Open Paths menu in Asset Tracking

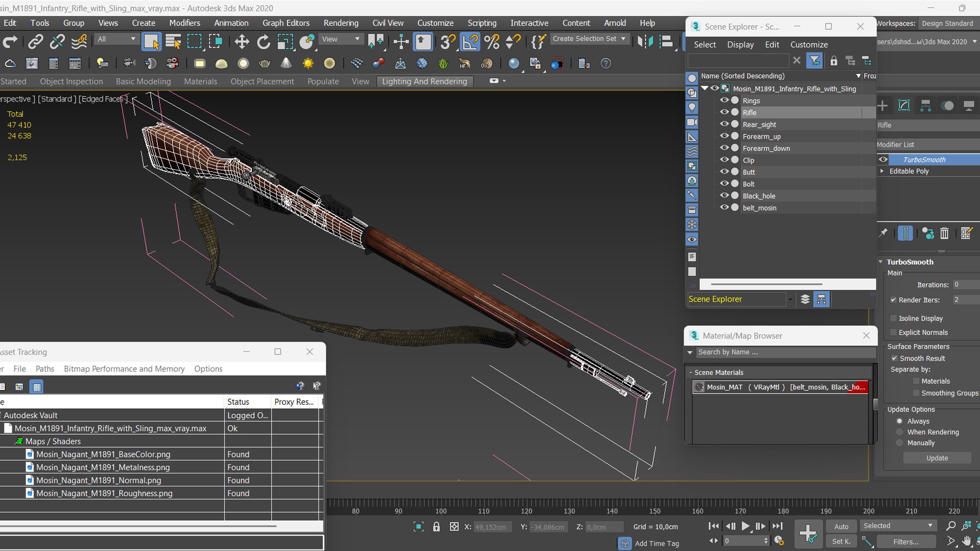[x=45, y=369]
